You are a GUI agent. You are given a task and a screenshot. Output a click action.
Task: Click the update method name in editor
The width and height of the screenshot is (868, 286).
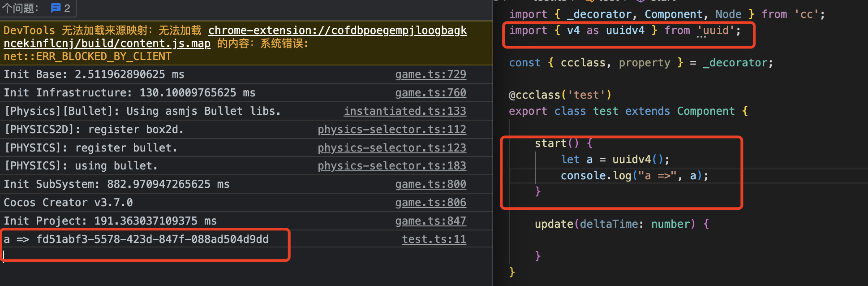(x=554, y=224)
